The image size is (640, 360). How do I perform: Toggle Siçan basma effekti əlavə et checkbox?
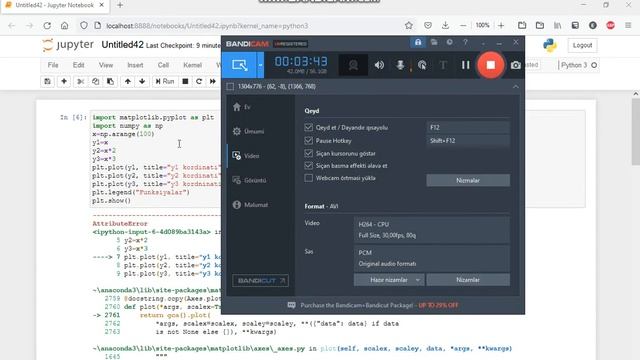click(309, 166)
